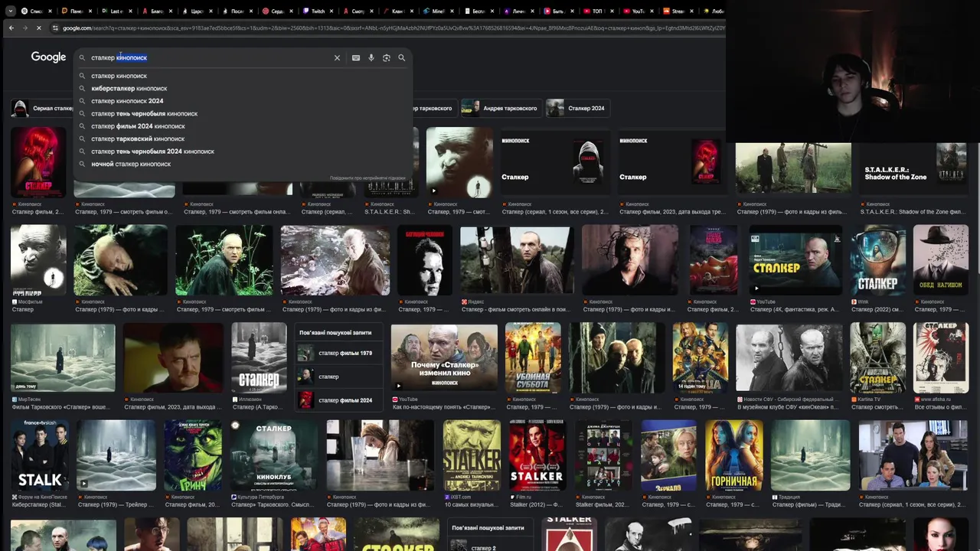Click '10 самых визуальн...' iXBT caption
The width and height of the screenshot is (980, 551).
(472, 505)
